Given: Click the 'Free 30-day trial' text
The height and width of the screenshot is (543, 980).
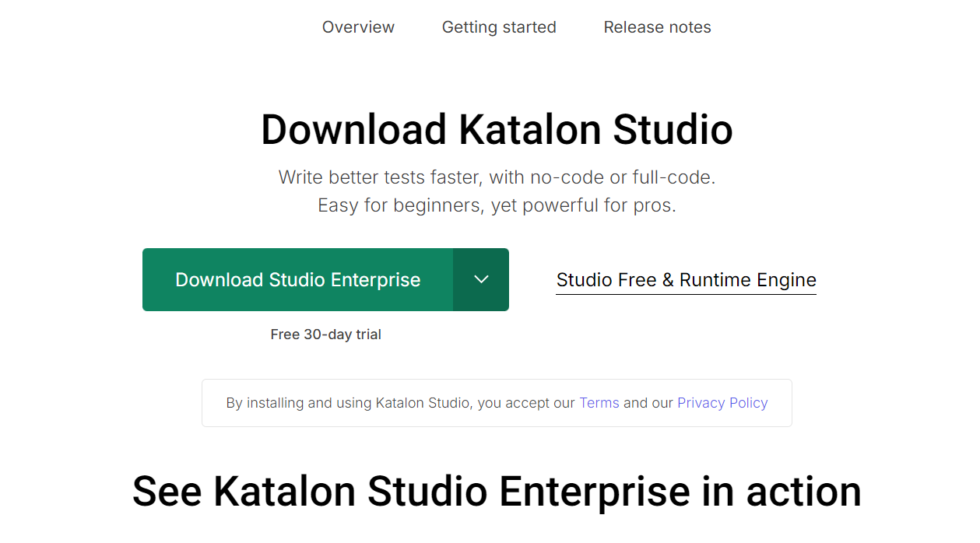Looking at the screenshot, I should click(x=326, y=335).
